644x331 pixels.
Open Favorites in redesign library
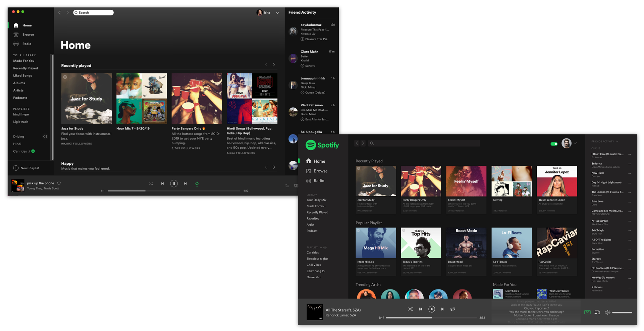click(x=313, y=218)
